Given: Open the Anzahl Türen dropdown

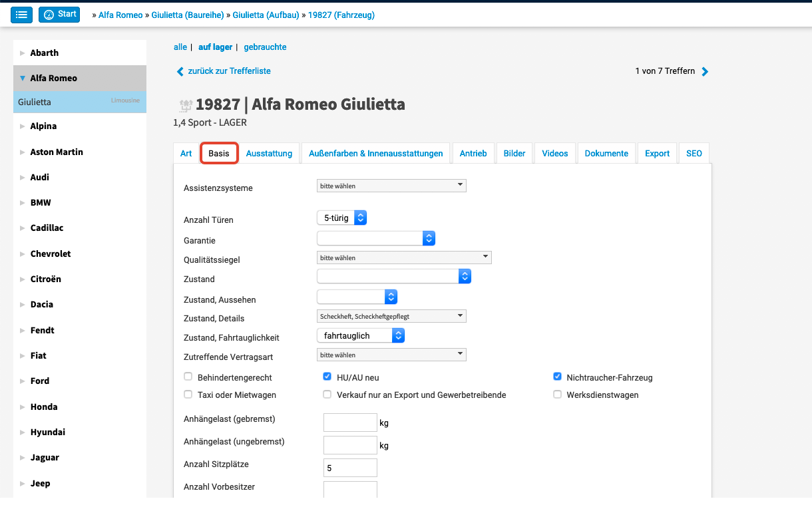Looking at the screenshot, I should click(x=341, y=218).
